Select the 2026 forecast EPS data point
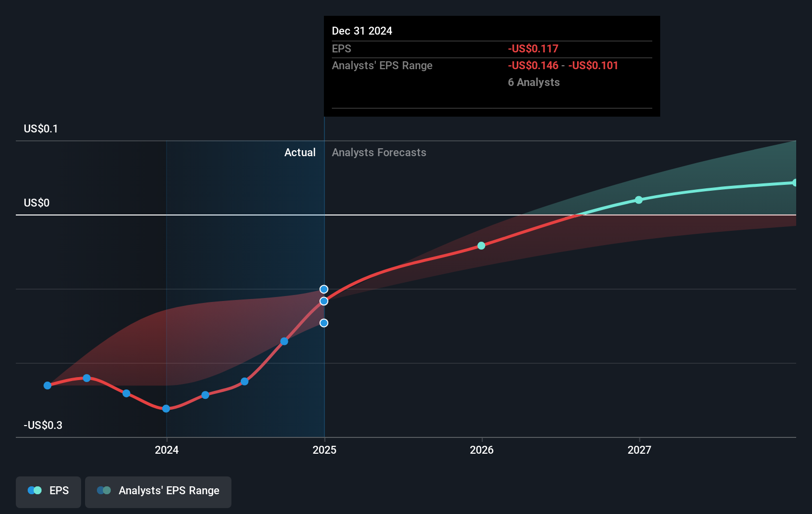Viewport: 812px width, 514px height. coord(481,246)
